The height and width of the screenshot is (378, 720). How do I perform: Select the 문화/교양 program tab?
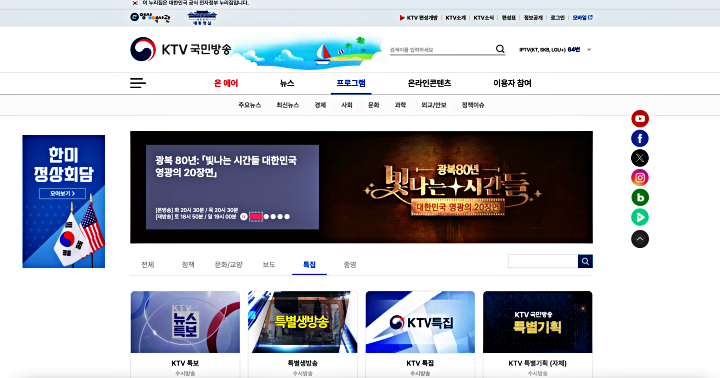coord(229,265)
